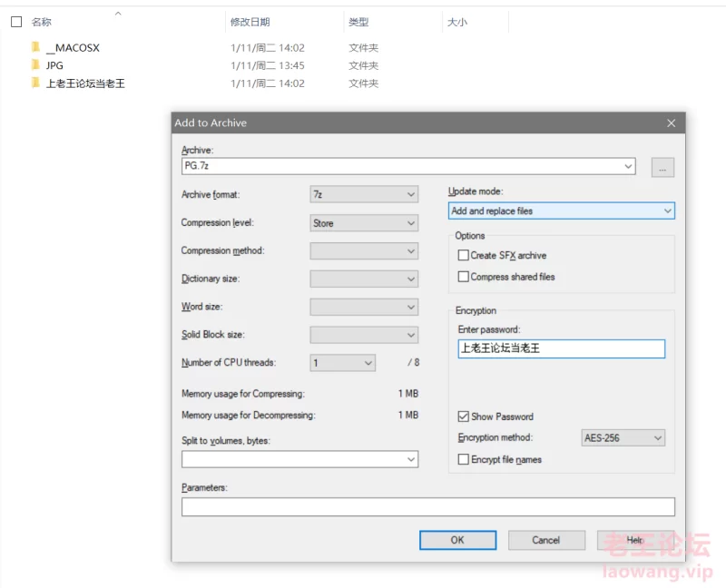Click the archive browse (...) button
Screen dimensions: 726x588
pos(662,167)
